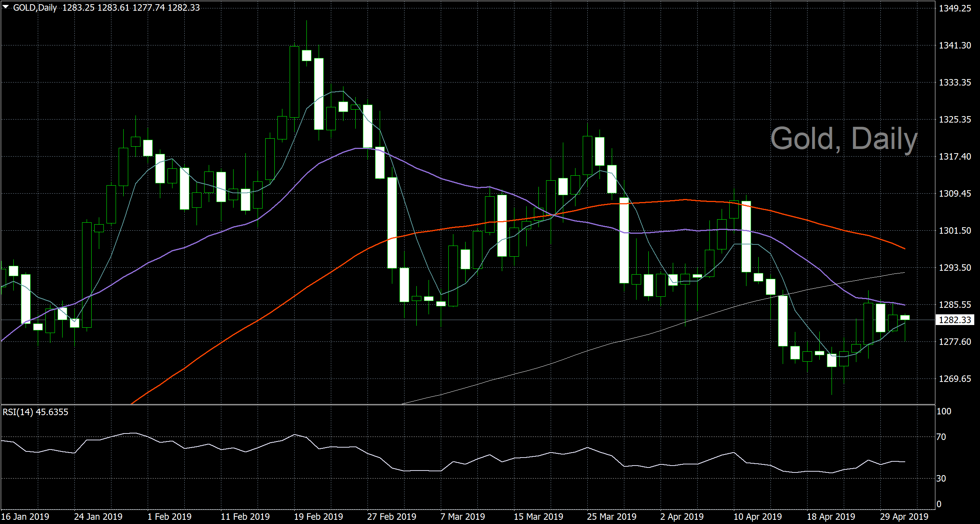This screenshot has width=980, height=524.
Task: Click the 19 Feb 2019 date label
Action: 318,517
